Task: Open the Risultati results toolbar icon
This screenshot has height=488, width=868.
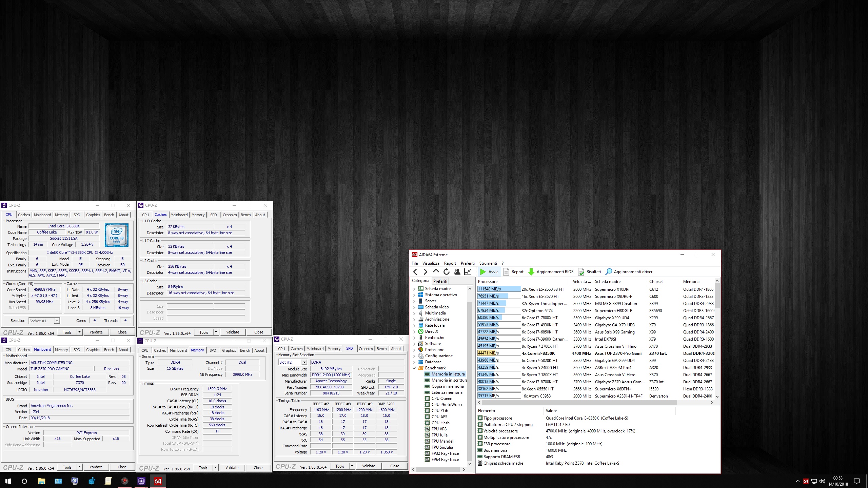Action: pyautogui.click(x=581, y=271)
